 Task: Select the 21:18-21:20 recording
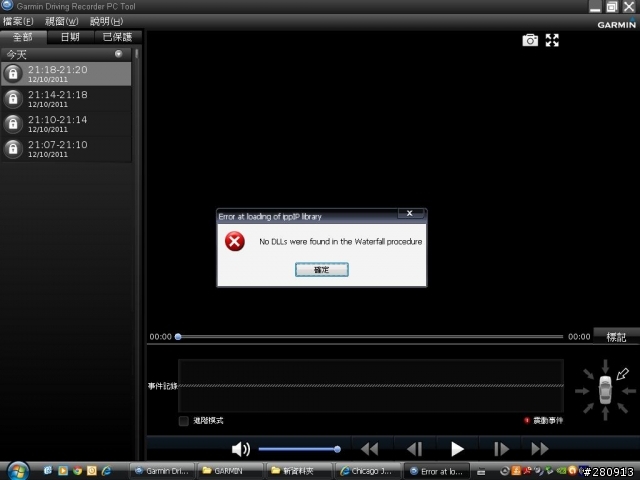(66, 74)
